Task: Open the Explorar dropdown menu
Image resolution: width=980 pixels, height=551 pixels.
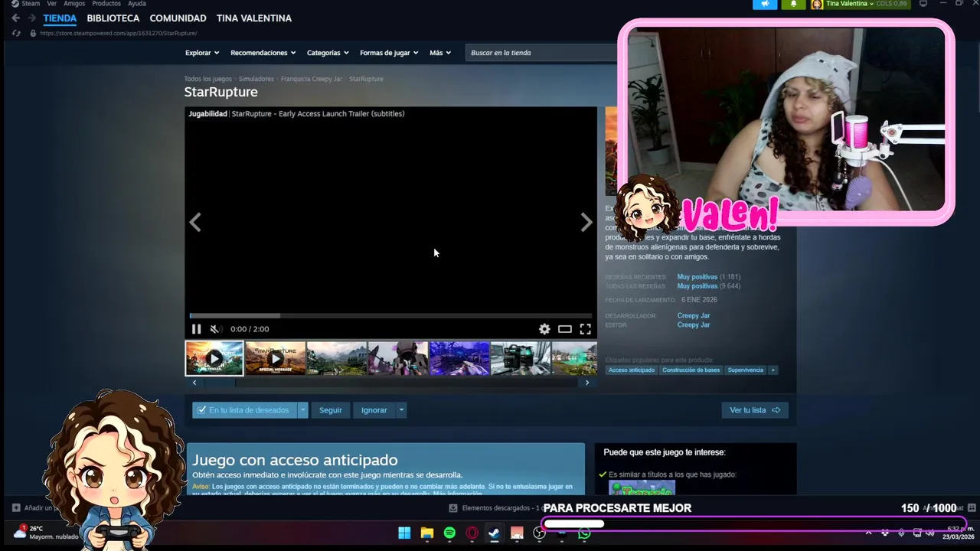Action: click(x=202, y=53)
